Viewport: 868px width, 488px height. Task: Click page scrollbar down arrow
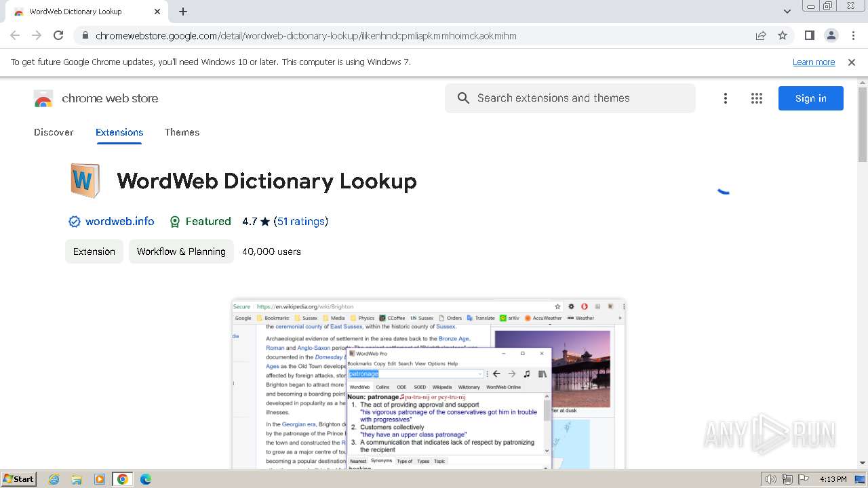[x=863, y=463]
